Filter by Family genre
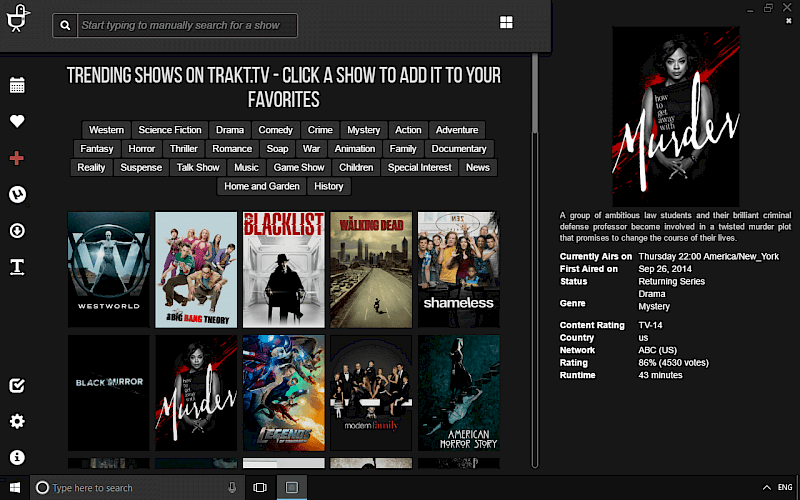This screenshot has height=500, width=800. coord(403,149)
